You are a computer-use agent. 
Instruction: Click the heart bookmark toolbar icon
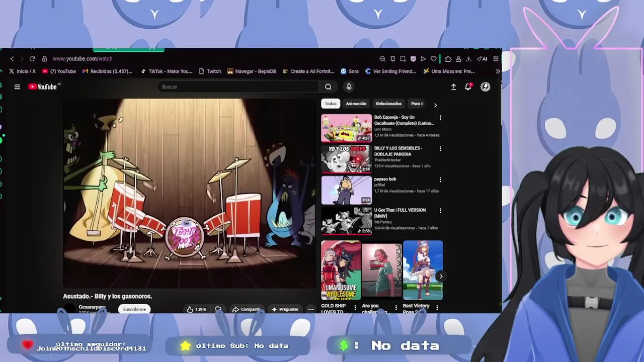click(433, 59)
